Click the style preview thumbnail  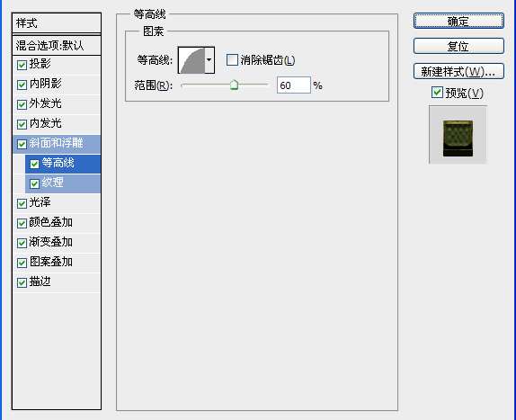tap(458, 135)
